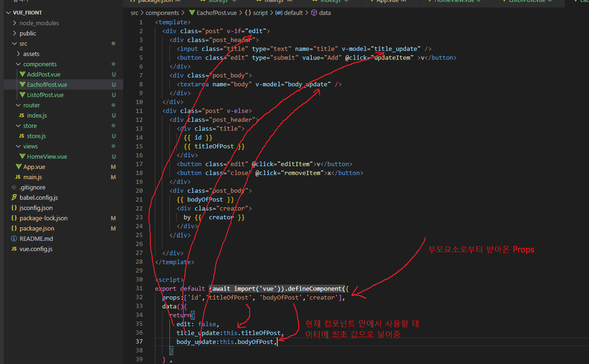
Task: Click the src breadcrumb
Action: tap(134, 13)
